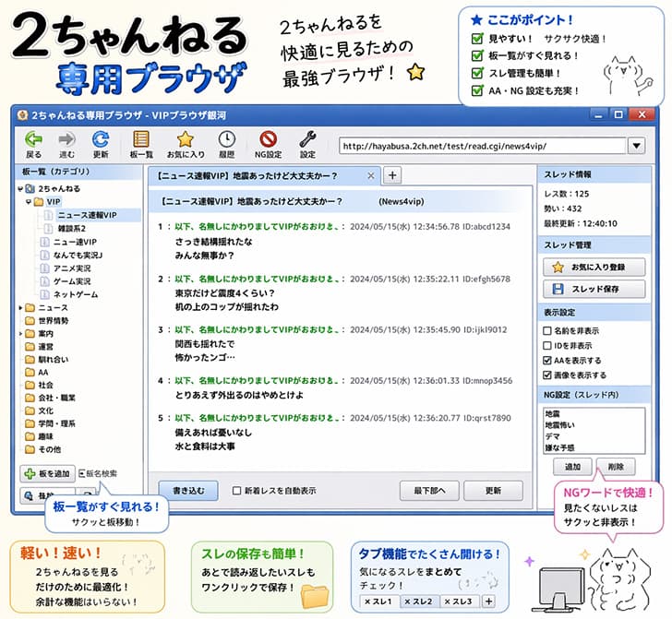672x619 pixels.
Task: Select ニュース速報VIP board in tree
Action: pos(87,215)
